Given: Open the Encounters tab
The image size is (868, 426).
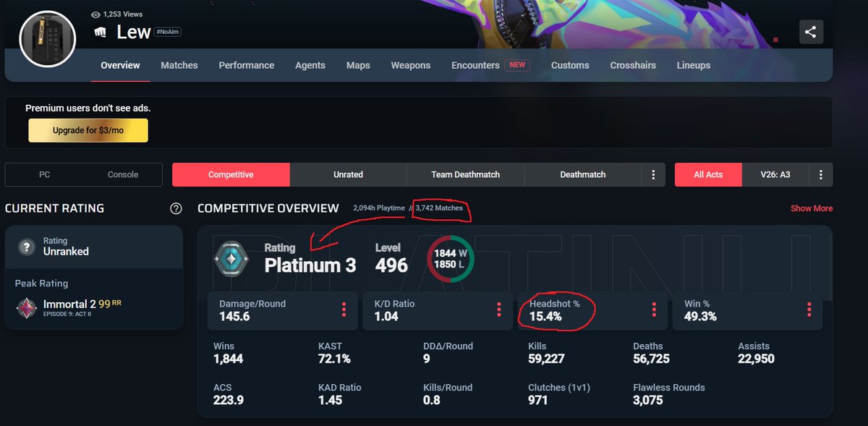Looking at the screenshot, I should pos(490,65).
